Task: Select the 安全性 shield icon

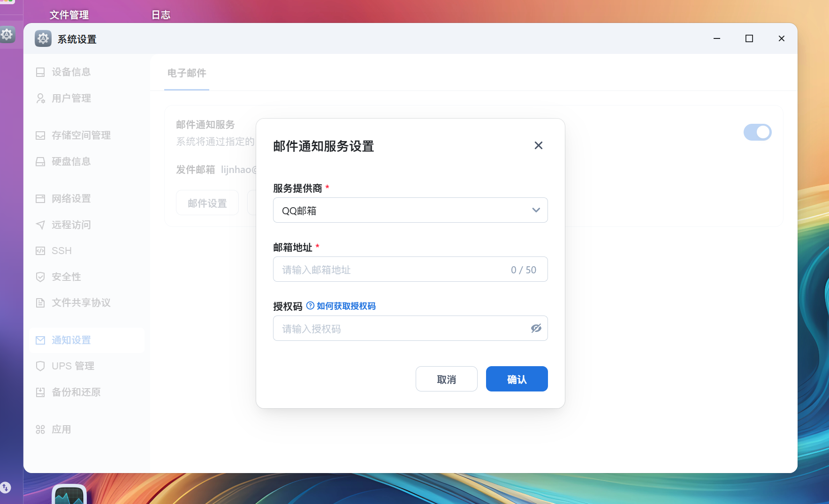Action: point(41,277)
